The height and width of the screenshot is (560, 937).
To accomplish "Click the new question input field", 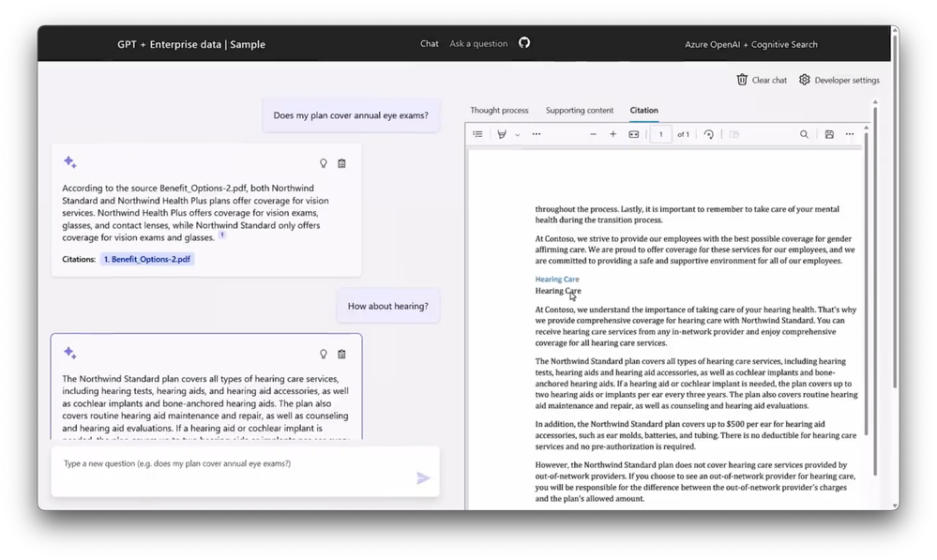I will click(245, 471).
